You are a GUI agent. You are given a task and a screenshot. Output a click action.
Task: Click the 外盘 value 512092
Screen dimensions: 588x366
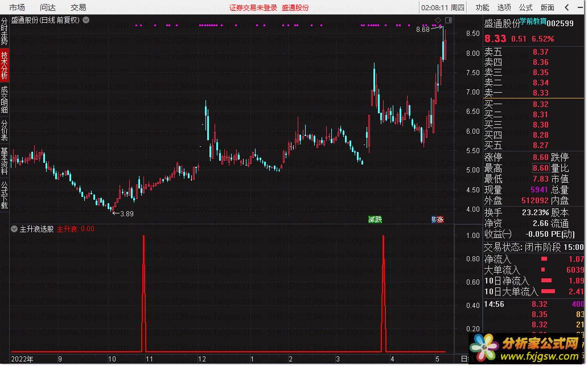click(535, 200)
